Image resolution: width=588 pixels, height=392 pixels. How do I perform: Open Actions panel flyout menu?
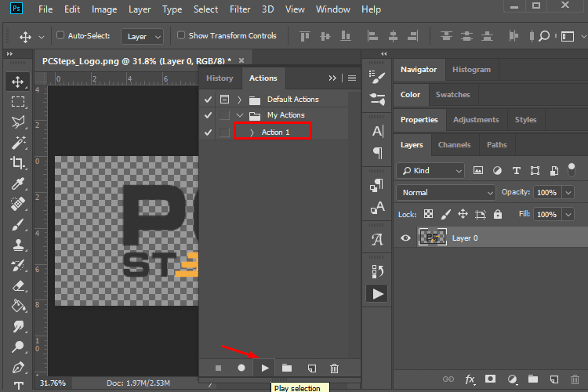(352, 78)
